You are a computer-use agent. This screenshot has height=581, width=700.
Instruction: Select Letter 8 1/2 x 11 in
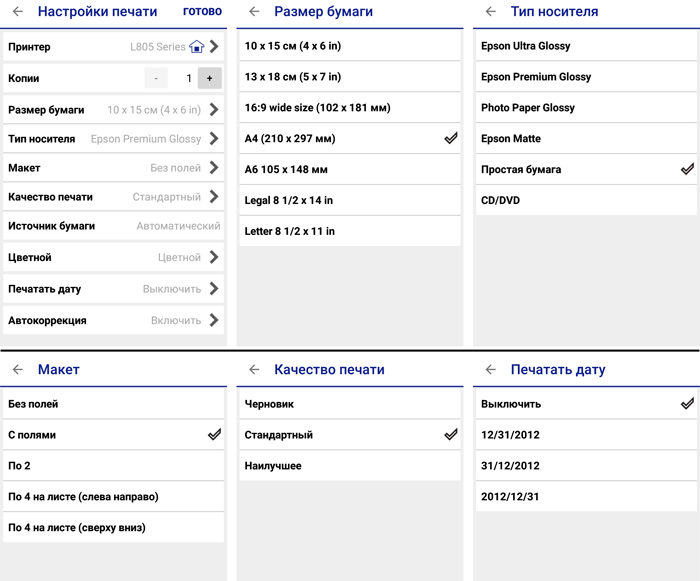point(350,231)
